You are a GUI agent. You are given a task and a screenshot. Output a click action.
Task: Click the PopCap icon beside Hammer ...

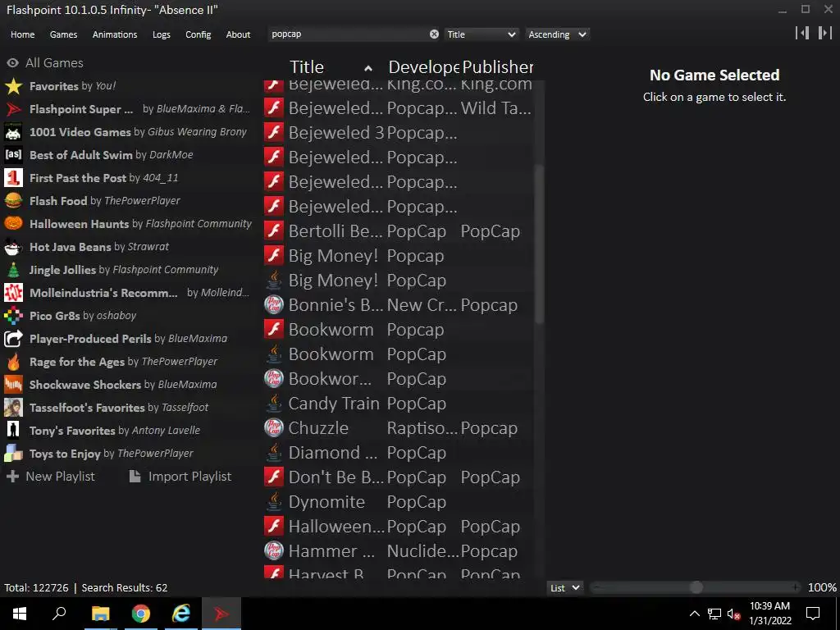tap(274, 551)
